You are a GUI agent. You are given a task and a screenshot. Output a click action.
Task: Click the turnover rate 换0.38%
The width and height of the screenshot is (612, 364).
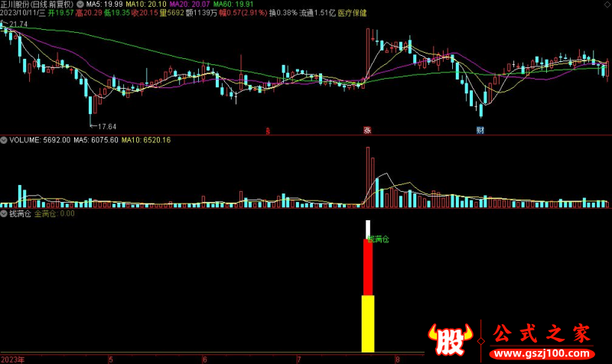pos(283,13)
